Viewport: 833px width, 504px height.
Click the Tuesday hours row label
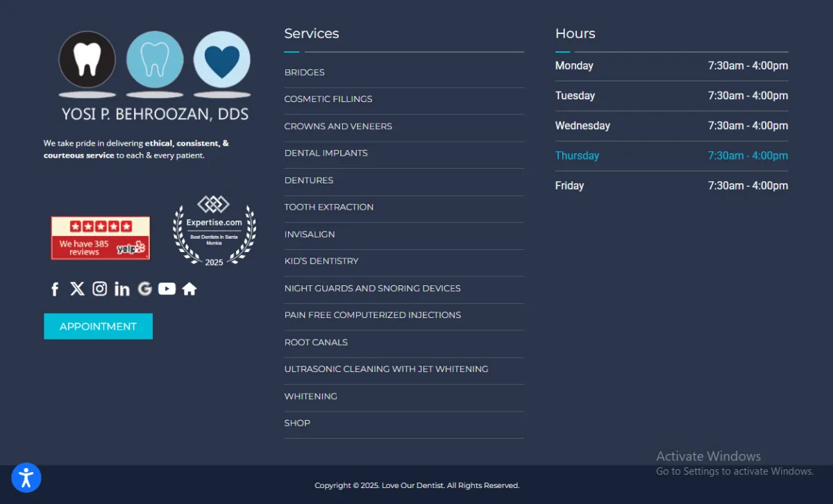point(575,96)
